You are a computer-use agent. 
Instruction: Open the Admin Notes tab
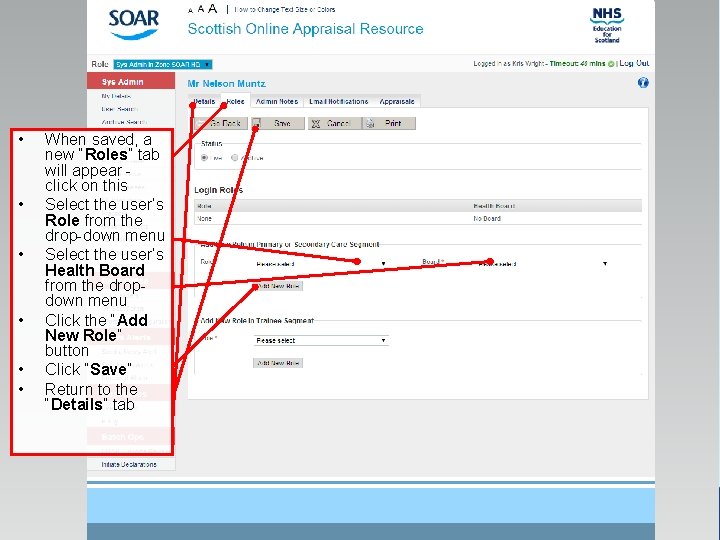277,101
